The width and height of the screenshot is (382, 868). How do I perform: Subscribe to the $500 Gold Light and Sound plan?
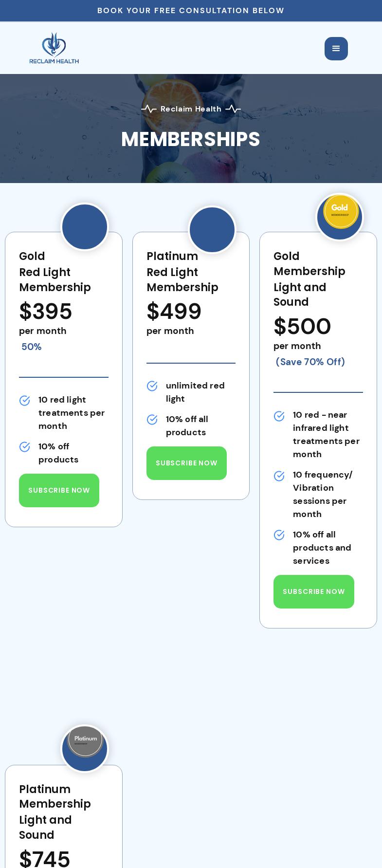(313, 591)
